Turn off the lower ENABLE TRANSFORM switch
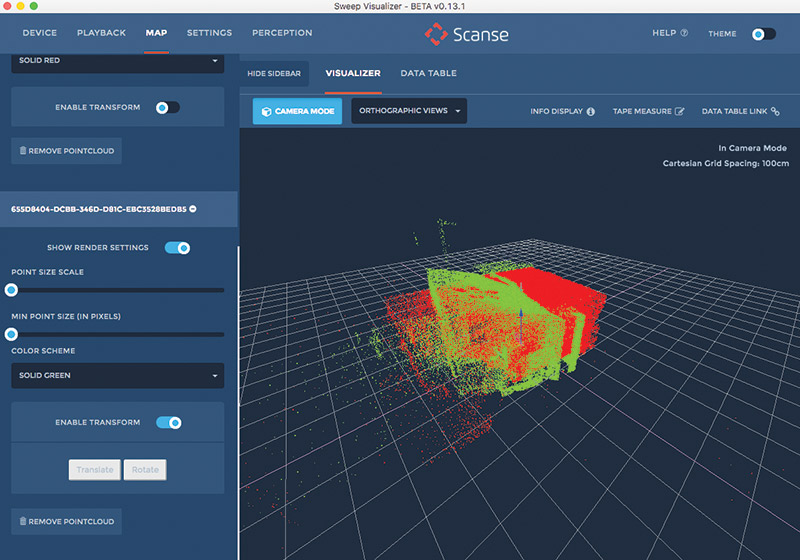 pos(169,423)
